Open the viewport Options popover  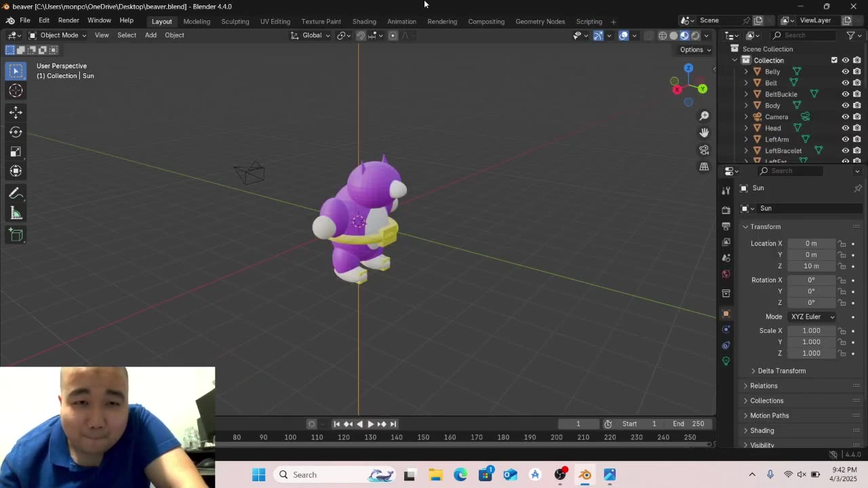(x=696, y=49)
